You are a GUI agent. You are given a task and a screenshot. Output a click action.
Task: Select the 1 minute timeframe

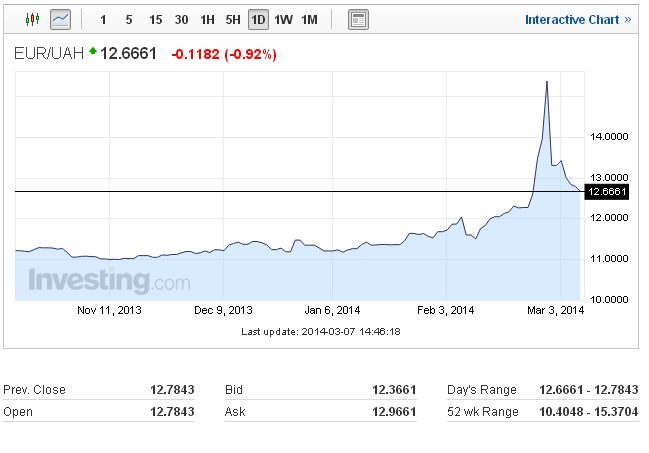pos(103,19)
